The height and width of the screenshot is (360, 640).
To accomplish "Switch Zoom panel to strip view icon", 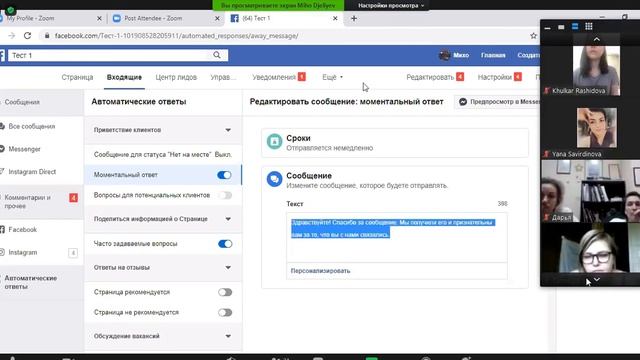I will [575, 27].
